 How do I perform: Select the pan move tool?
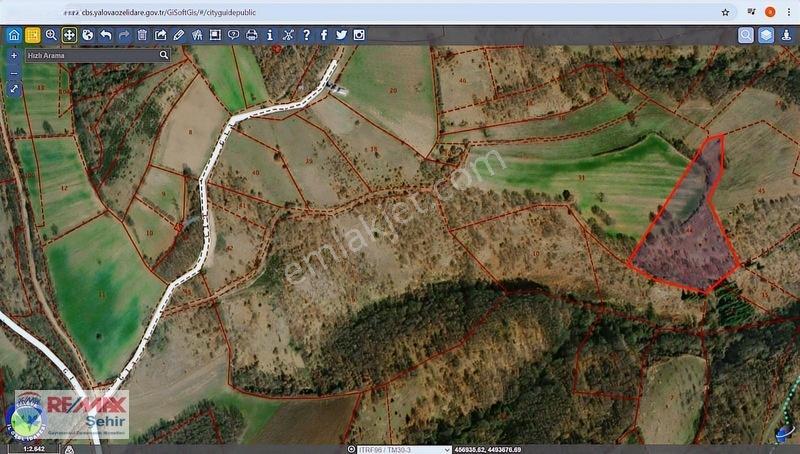click(x=69, y=35)
